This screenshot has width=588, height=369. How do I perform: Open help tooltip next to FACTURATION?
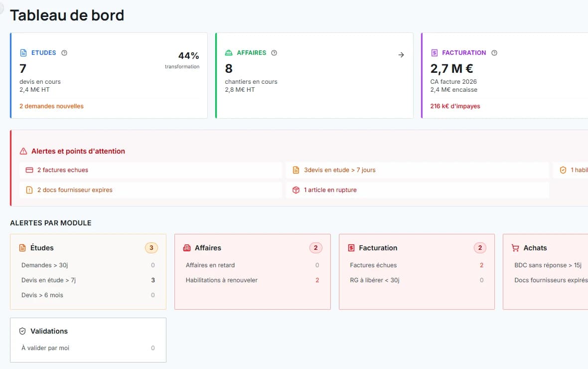coord(494,53)
